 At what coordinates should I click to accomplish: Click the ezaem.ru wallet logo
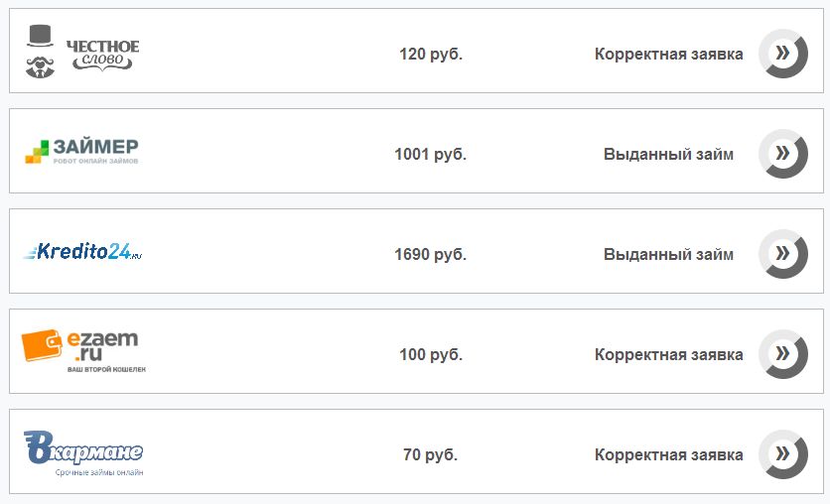pos(83,351)
